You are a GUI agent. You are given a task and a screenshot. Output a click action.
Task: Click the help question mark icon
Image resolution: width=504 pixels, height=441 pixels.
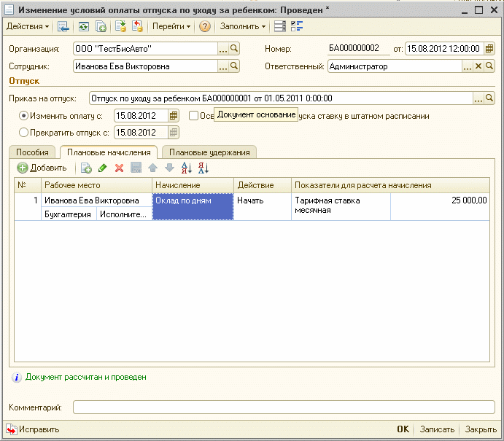tap(204, 26)
